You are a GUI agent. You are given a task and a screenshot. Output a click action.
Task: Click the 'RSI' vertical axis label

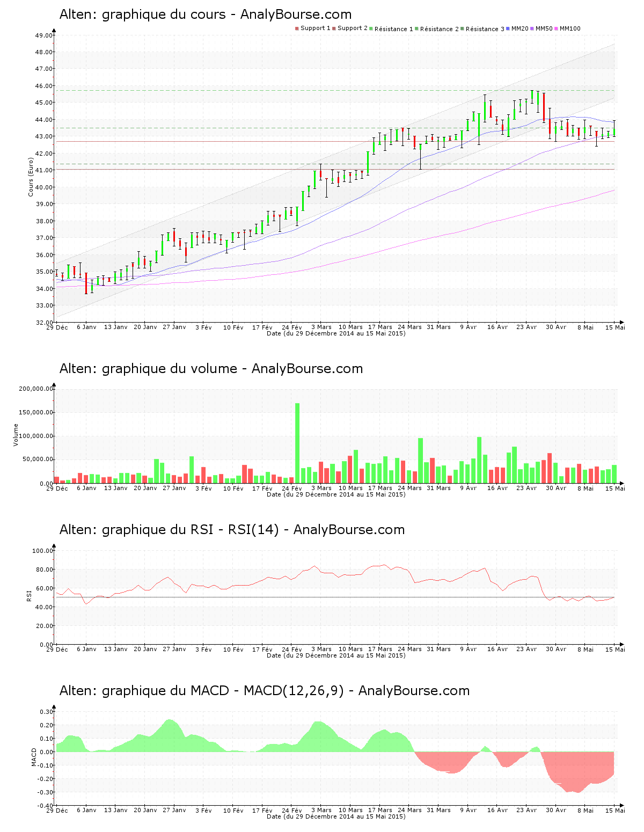coord(29,595)
